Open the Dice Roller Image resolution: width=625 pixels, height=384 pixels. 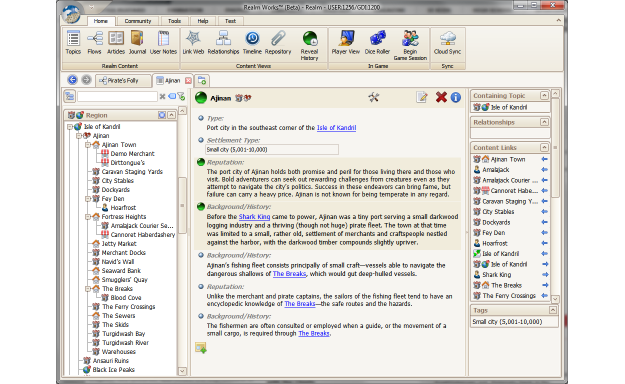pyautogui.click(x=377, y=42)
